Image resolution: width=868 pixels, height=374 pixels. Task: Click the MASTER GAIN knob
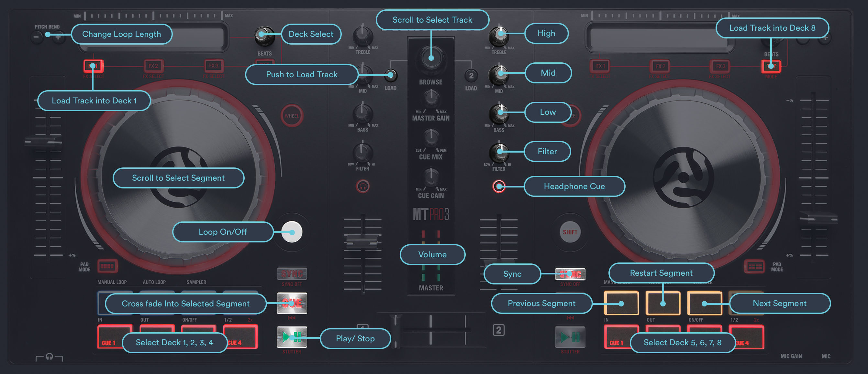click(x=431, y=98)
